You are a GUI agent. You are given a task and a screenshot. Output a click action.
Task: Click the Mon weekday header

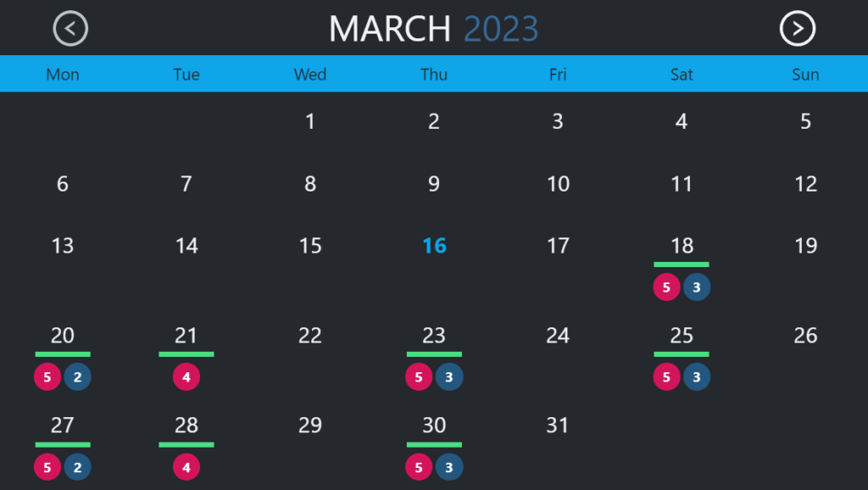click(63, 75)
